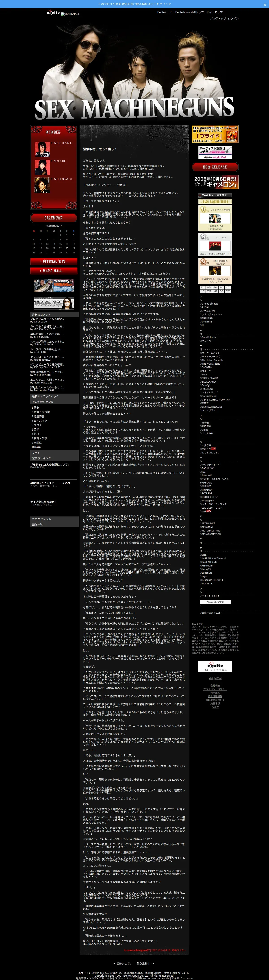Select the 1 歴史 genre
The height and width of the screenshot is (980, 269).
[x=35, y=407]
